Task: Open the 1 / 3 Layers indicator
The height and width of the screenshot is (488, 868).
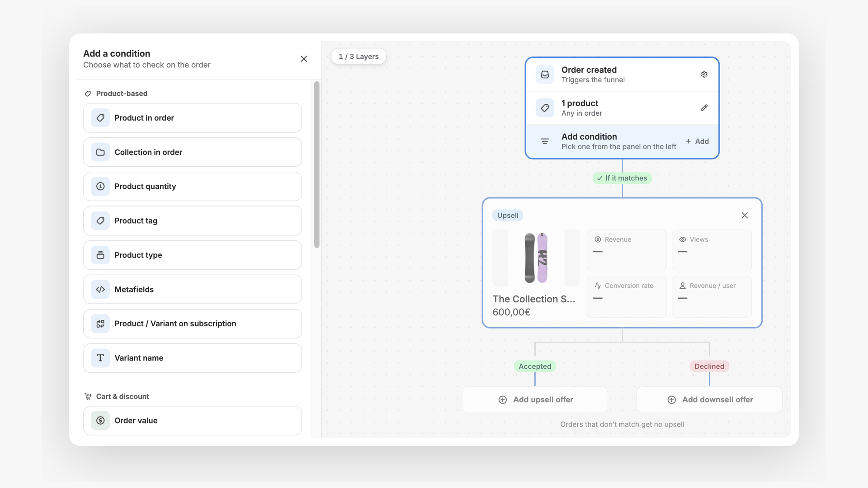Action: tap(359, 56)
